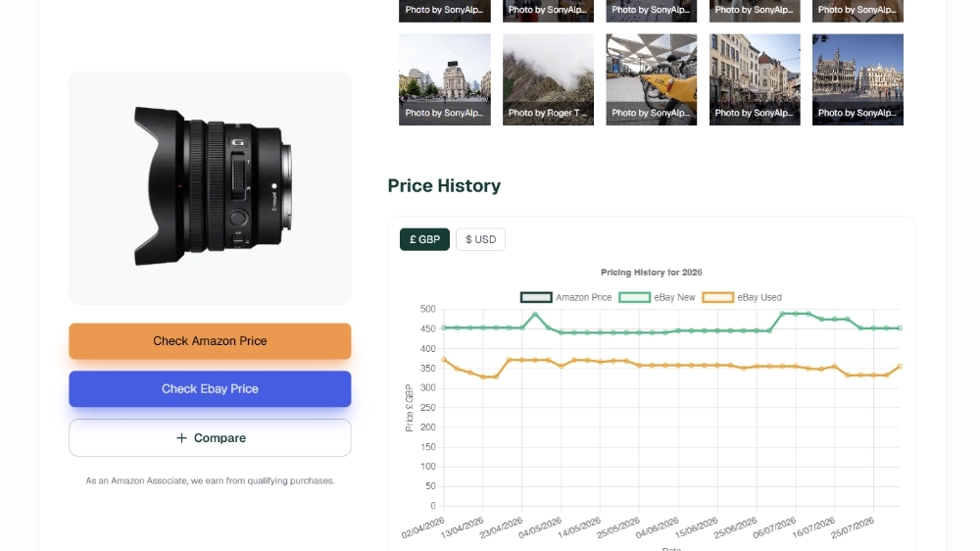Click the Amazon Associate disclosure text
Screen dimensions: 980x551
pos(210,480)
